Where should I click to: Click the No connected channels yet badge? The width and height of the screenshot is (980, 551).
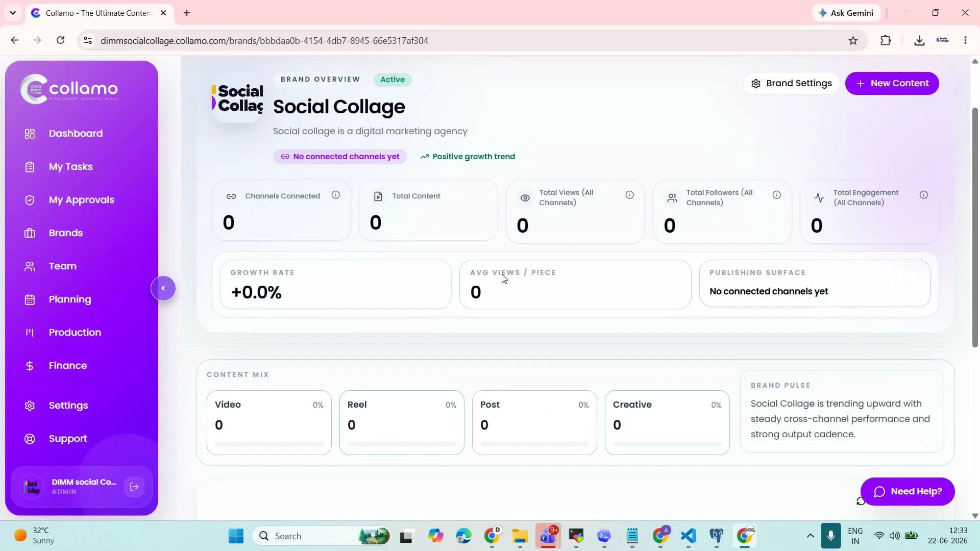340,157
